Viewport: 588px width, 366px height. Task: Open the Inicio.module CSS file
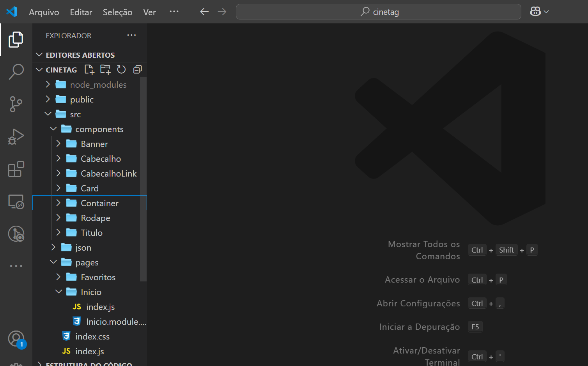click(90, 322)
